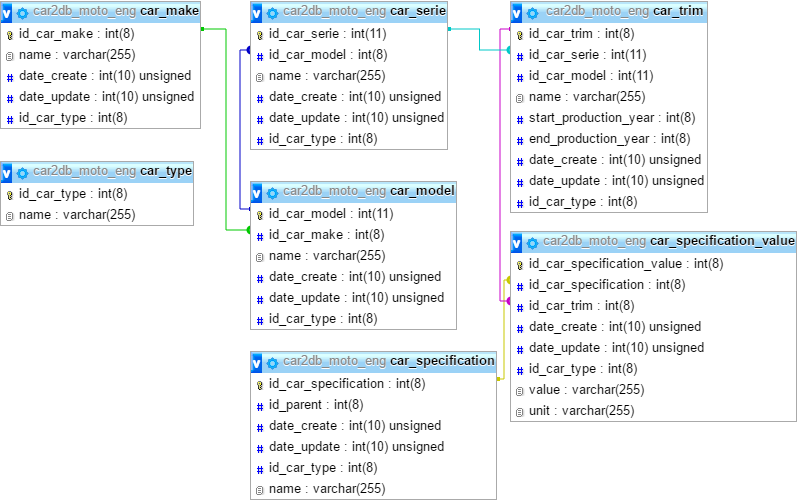Open the car_specification table gear options
The height and width of the screenshot is (500, 797).
272,363
